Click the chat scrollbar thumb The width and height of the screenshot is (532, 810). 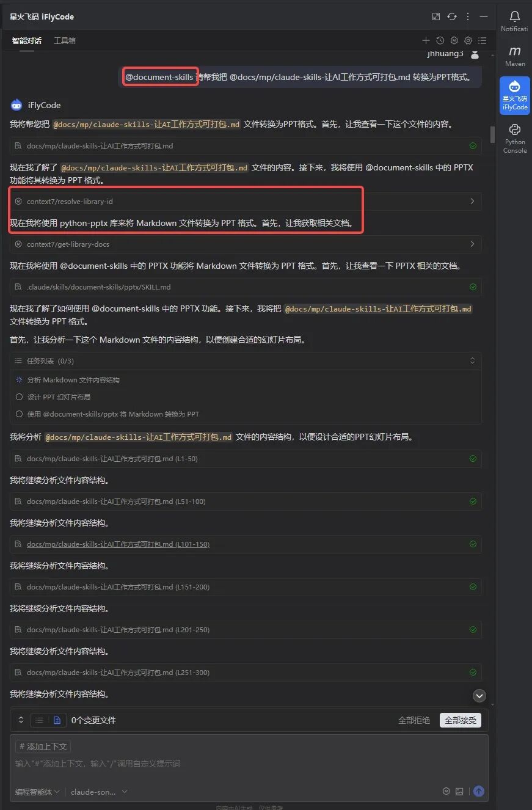pos(492,134)
